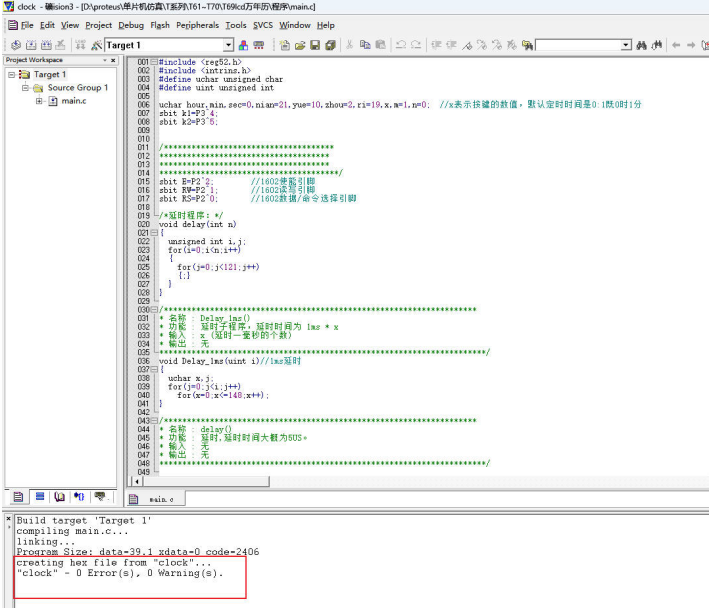This screenshot has width=717, height=608.
Task: Close the Project Workspace panel
Action: click(113, 60)
